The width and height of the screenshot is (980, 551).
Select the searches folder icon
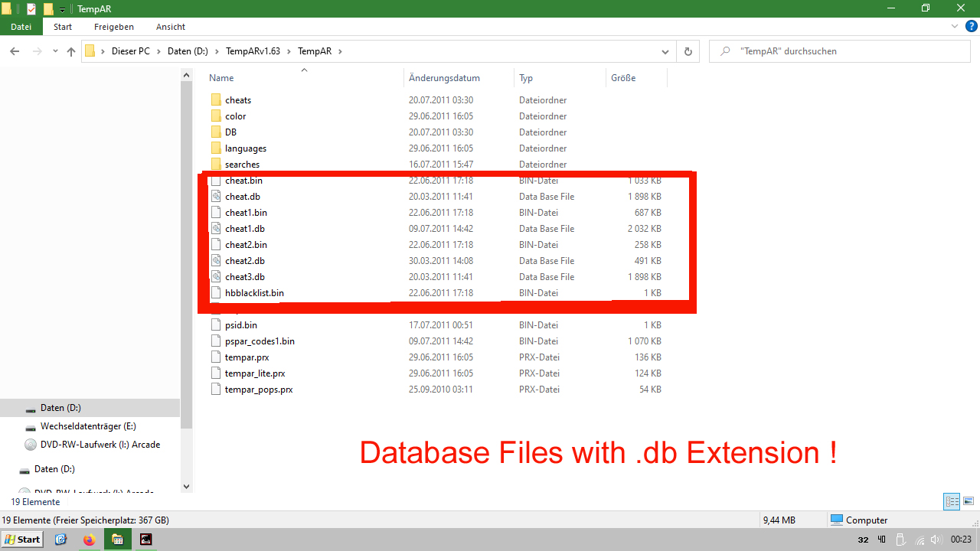point(216,165)
